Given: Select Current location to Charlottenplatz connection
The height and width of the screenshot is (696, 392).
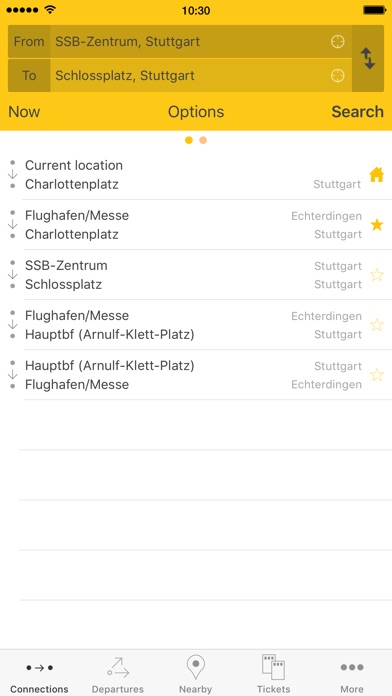Looking at the screenshot, I should point(196,174).
